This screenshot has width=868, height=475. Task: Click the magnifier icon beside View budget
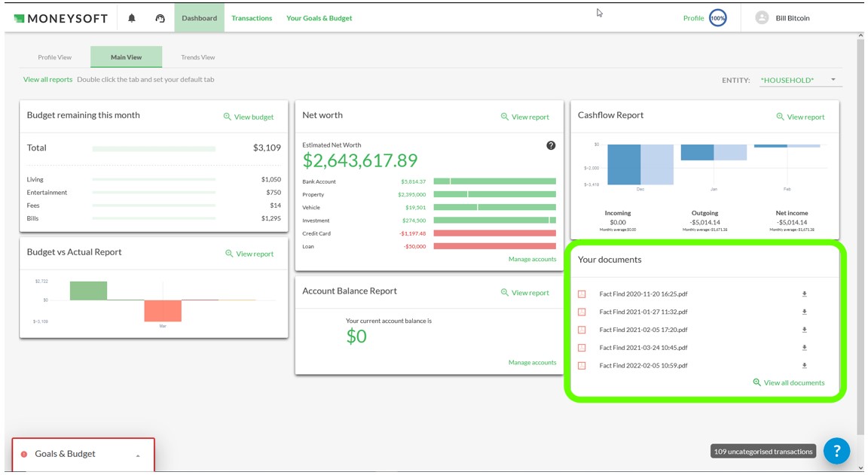click(x=227, y=117)
